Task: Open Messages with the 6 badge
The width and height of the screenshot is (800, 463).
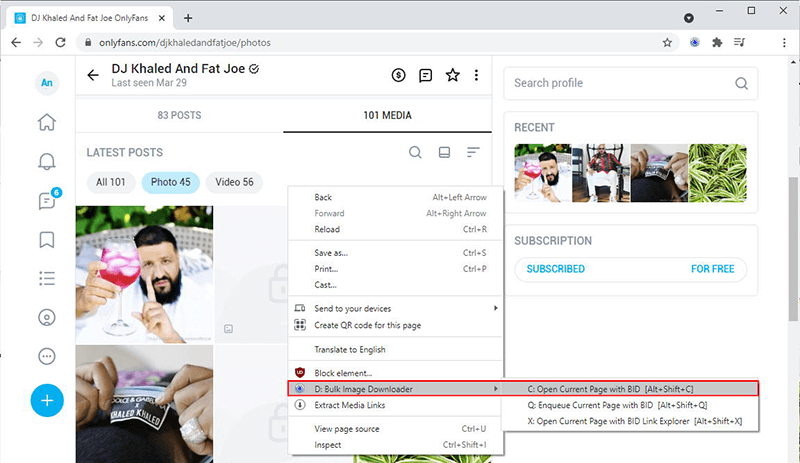Action: [x=48, y=200]
